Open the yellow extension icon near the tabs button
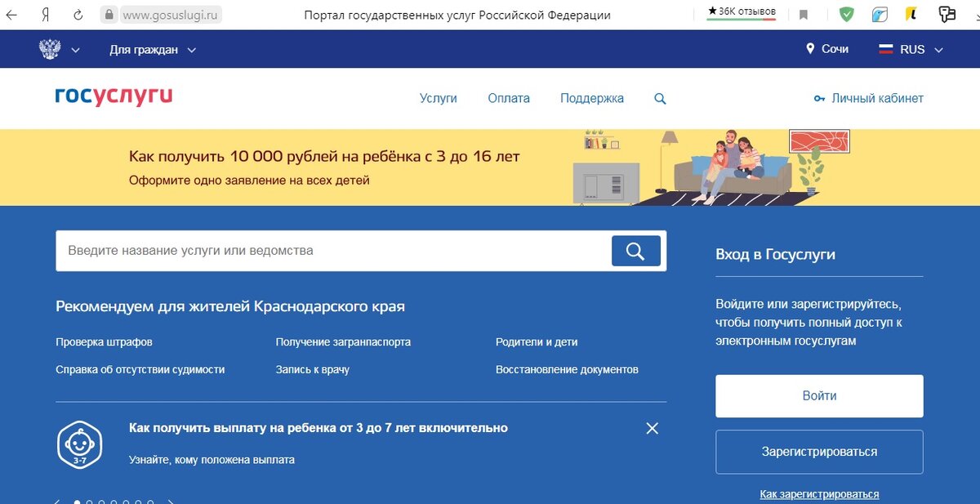Image resolution: width=980 pixels, height=504 pixels. 913,14
